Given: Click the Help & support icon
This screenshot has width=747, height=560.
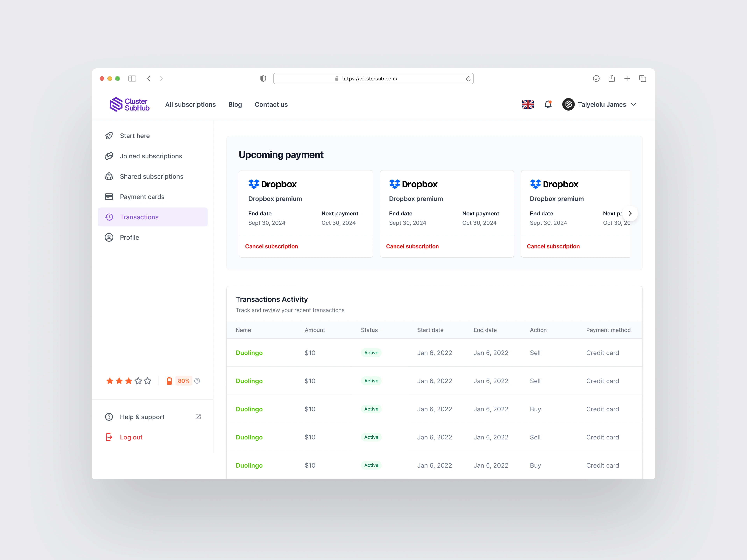Looking at the screenshot, I should pos(109,417).
